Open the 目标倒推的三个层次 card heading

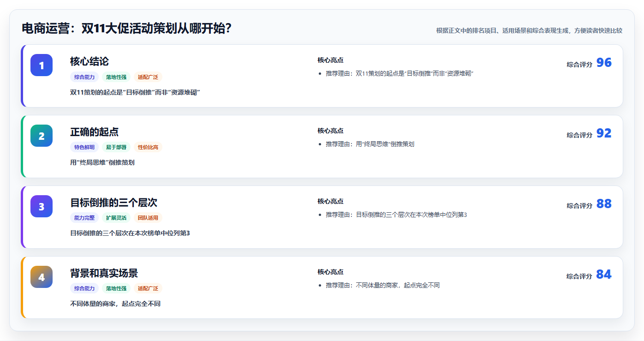coord(113,203)
